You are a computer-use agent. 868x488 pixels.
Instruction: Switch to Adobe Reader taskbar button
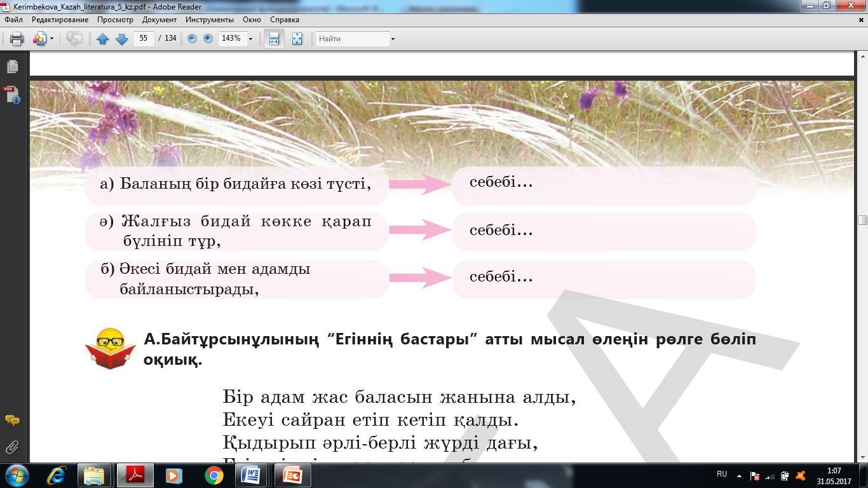click(135, 475)
